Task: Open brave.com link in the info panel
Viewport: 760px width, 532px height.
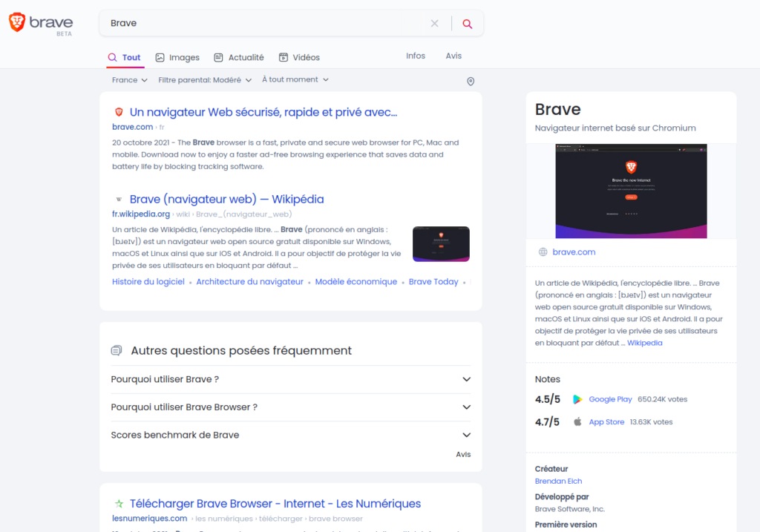Action: coord(574,252)
